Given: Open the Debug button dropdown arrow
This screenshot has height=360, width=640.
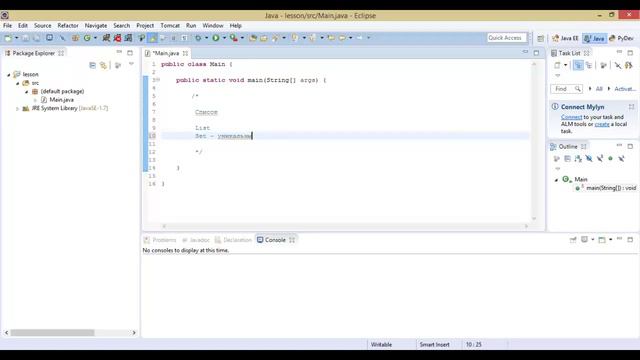Looking at the screenshot, I should click(206, 38).
